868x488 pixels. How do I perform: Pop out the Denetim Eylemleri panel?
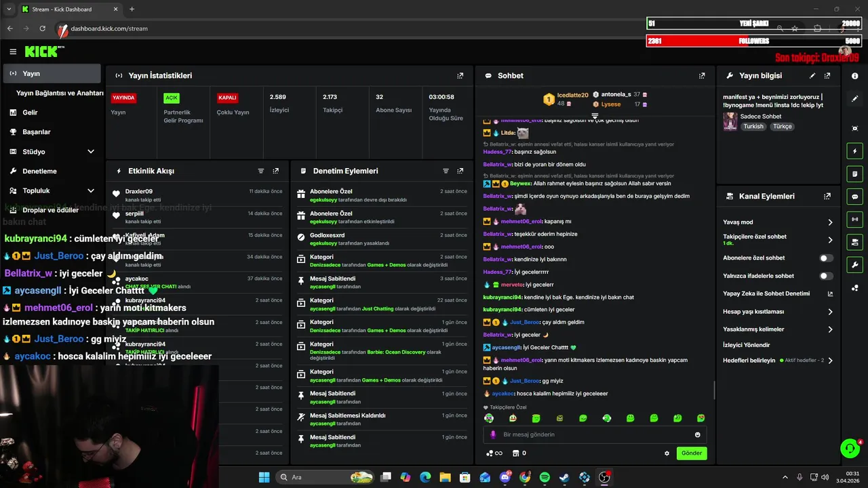click(x=460, y=171)
